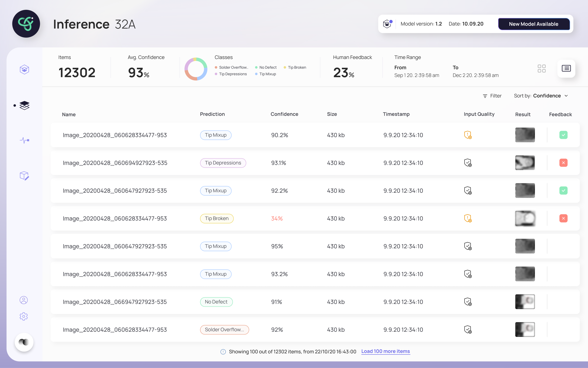588x368 pixels.
Task: Open Sort by Confidence dropdown
Action: pyautogui.click(x=541, y=96)
